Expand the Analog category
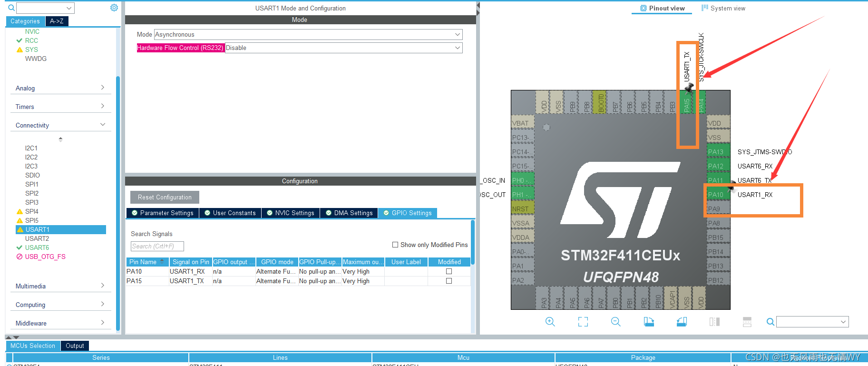868x366 pixels. click(60, 88)
